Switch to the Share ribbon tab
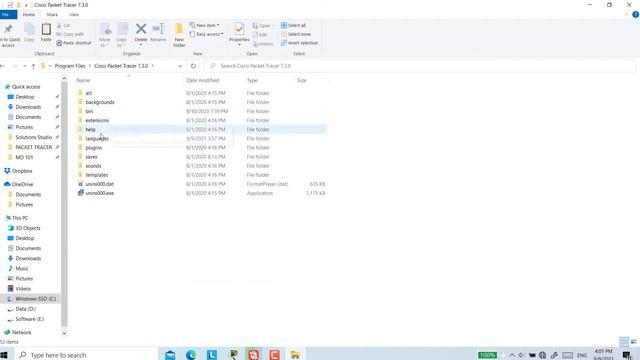This screenshot has width=640, height=360. [x=52, y=15]
